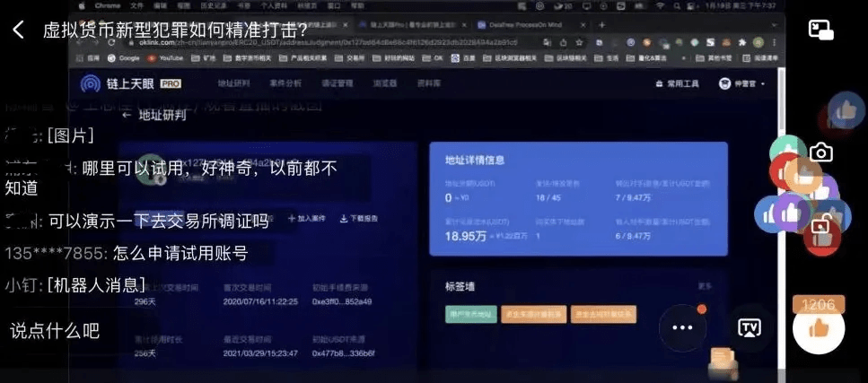The height and width of the screenshot is (383, 868).
Task: Select the 地址研判 navigation tab
Action: click(x=232, y=83)
